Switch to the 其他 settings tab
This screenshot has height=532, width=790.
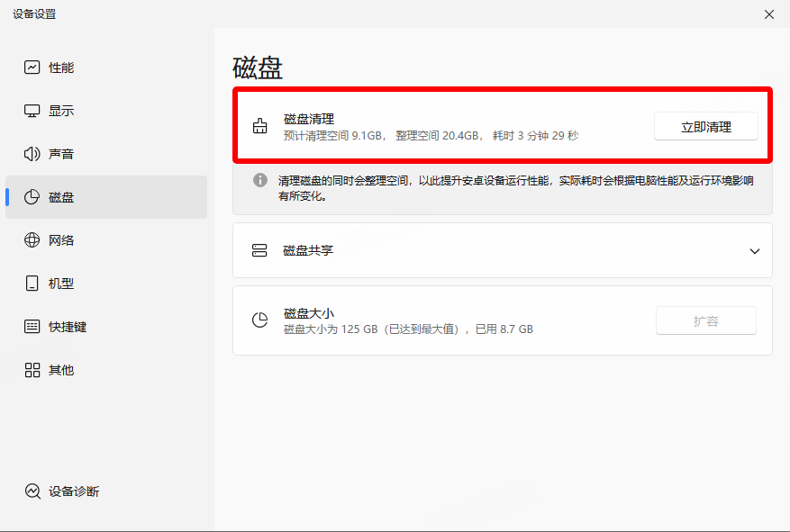pos(61,370)
